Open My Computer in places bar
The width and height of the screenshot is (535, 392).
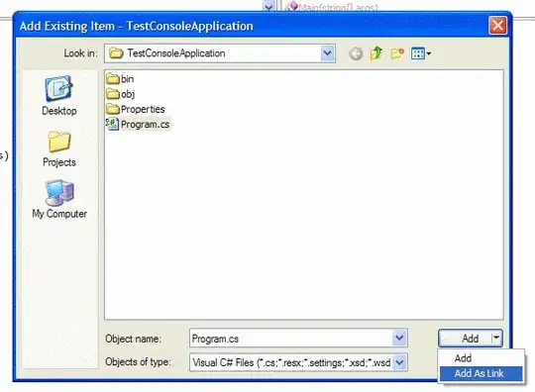[x=59, y=199]
